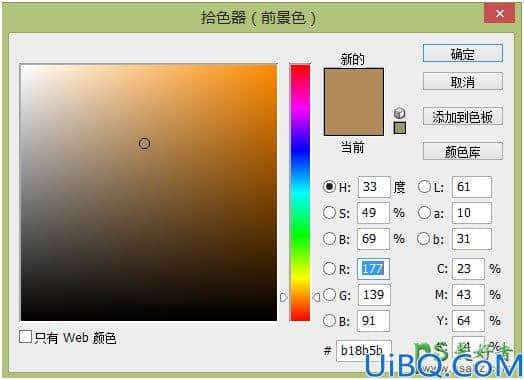The width and height of the screenshot is (524, 380).
Task: Click the right hue slider arrow handle
Action: pos(316,297)
